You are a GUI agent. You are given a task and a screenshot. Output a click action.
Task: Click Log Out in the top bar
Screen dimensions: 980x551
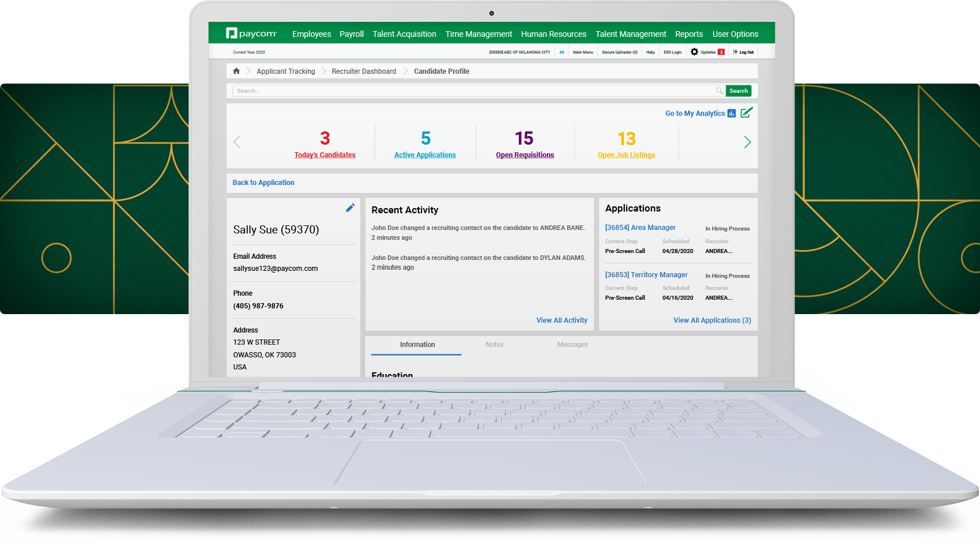point(744,52)
